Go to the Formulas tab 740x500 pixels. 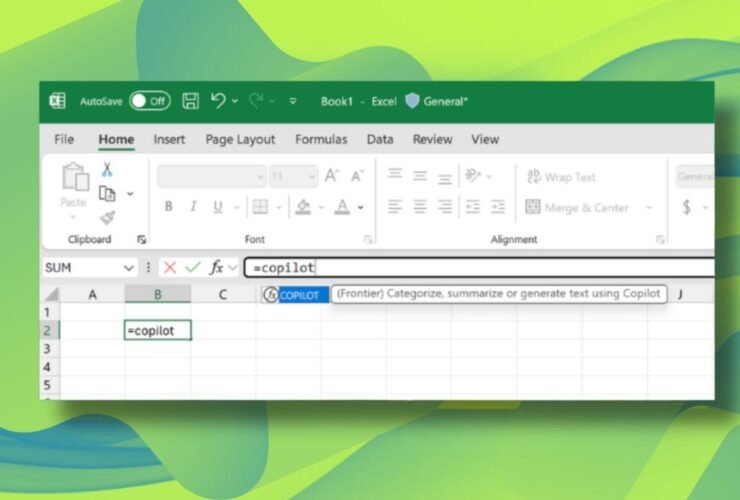tap(321, 139)
